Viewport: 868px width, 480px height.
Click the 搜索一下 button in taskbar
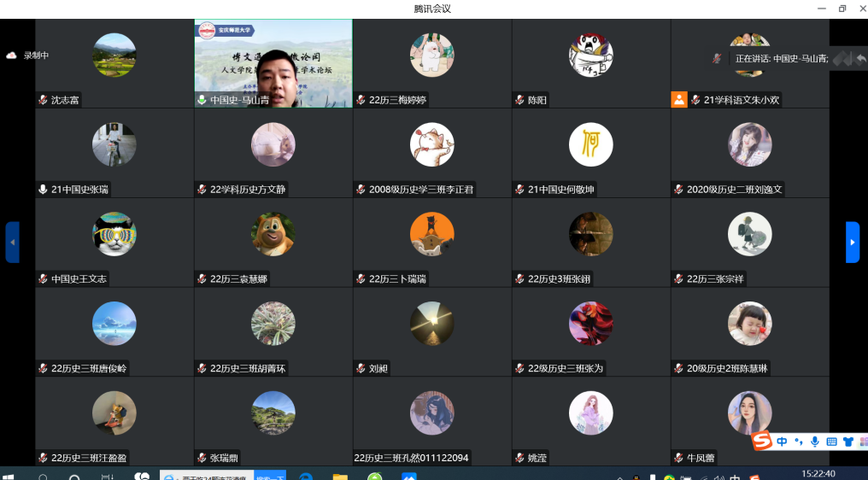tap(270, 474)
